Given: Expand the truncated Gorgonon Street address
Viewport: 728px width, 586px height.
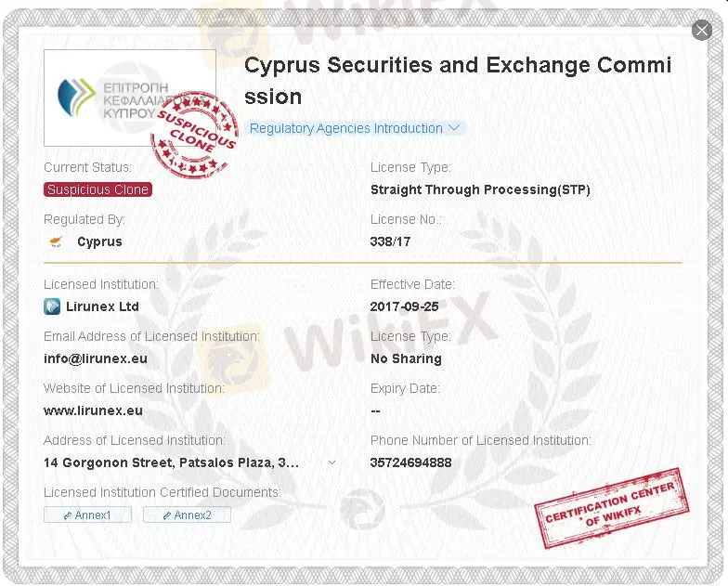Looking at the screenshot, I should point(332,462).
